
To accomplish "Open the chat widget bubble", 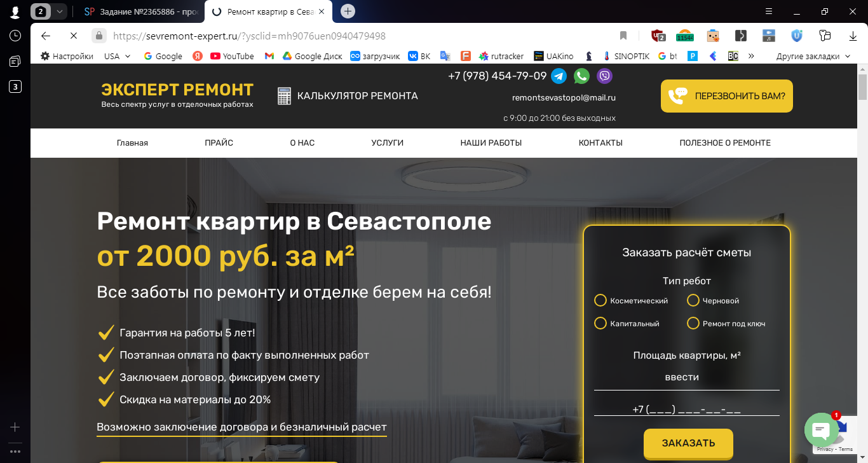I will pos(821,430).
